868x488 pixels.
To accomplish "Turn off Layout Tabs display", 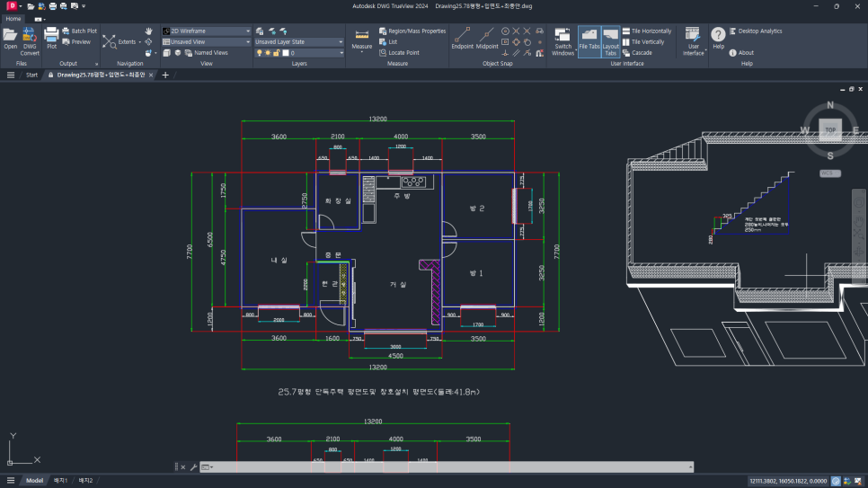I will 611,41.
